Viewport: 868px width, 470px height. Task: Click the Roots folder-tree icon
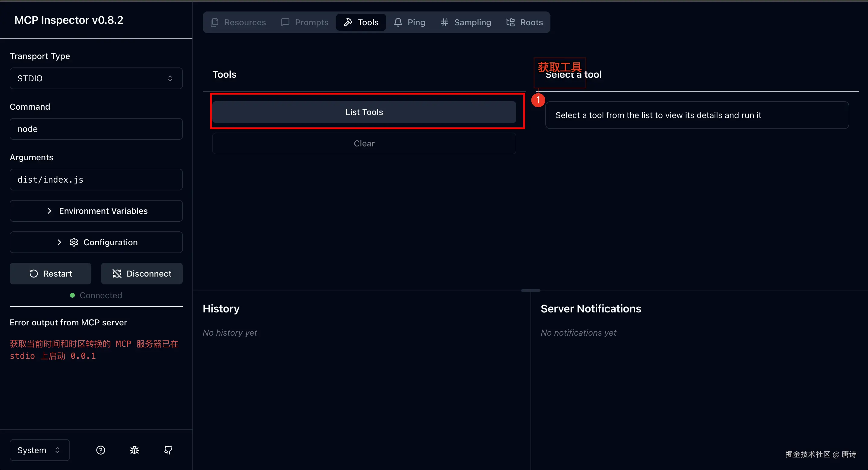[x=510, y=22]
